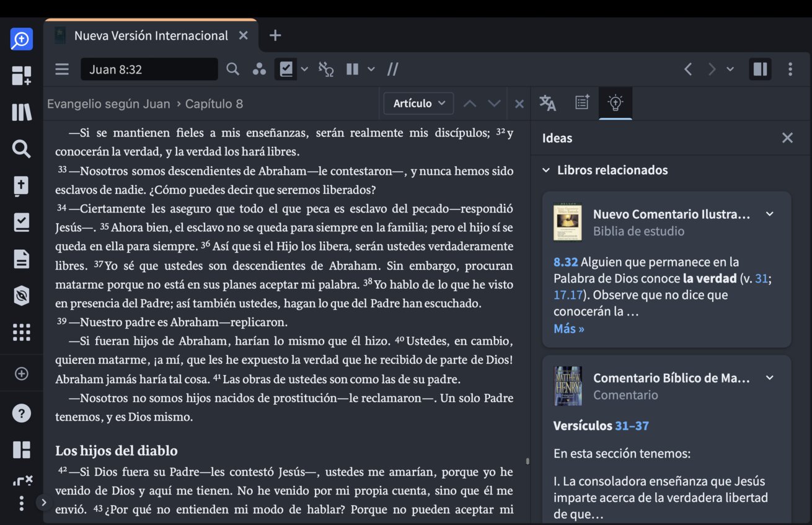812x525 pixels.
Task: Open the Layouts icon in sidebar
Action: (x=21, y=450)
